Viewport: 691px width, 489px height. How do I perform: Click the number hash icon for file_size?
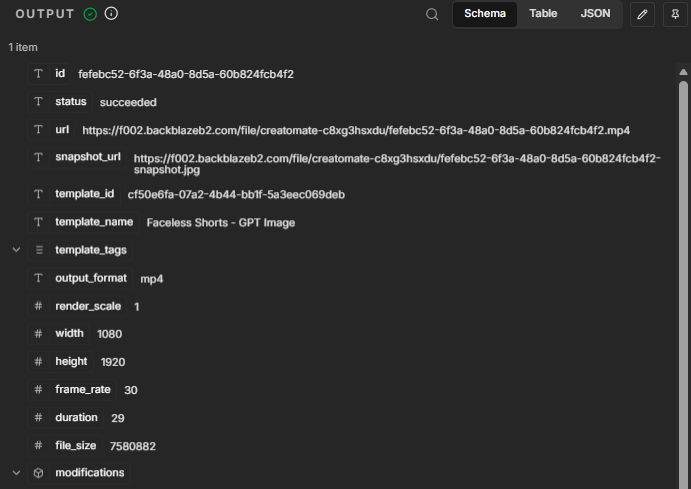pyautogui.click(x=38, y=445)
